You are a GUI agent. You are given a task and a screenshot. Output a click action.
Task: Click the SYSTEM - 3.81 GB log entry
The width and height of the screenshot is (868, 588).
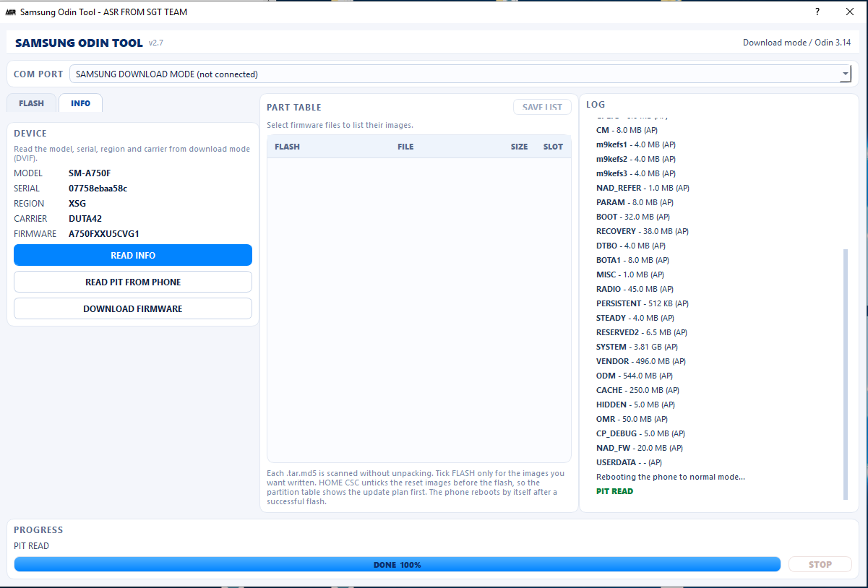pyautogui.click(x=637, y=347)
